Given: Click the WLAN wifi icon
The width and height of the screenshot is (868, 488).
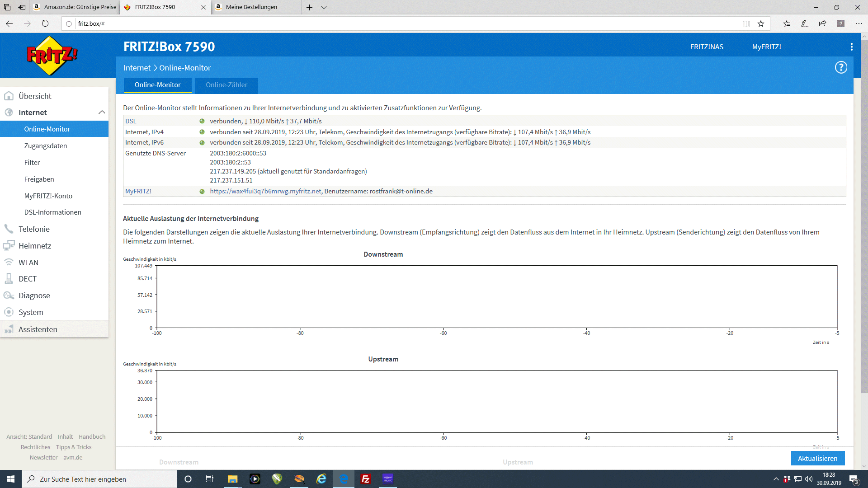Looking at the screenshot, I should click(x=9, y=263).
